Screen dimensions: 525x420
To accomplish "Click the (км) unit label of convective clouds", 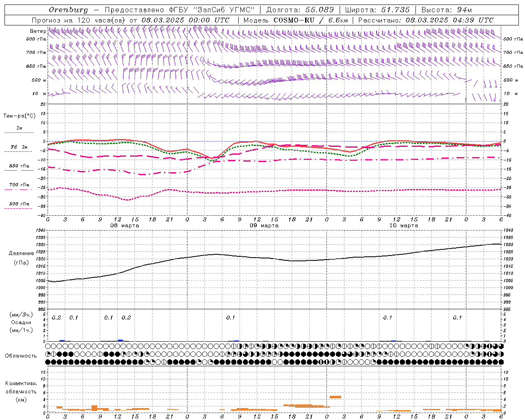I will (x=21, y=399).
